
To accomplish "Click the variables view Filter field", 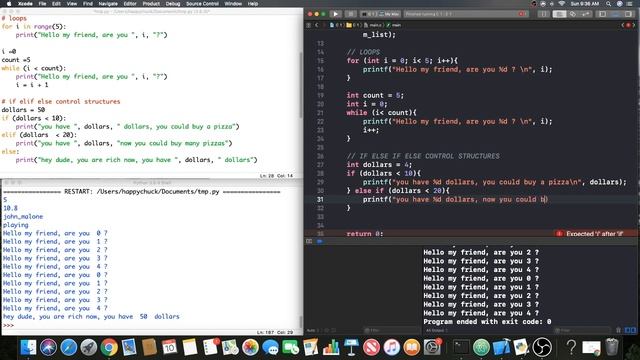I will pyautogui.click(x=391, y=330).
